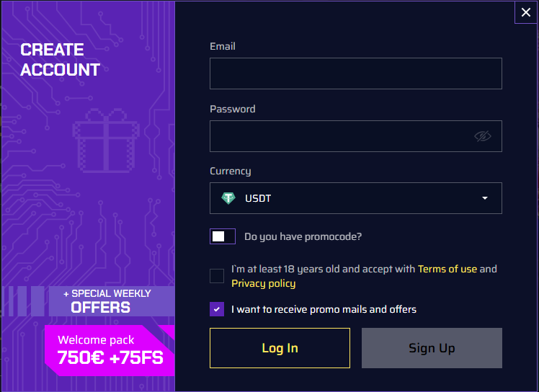Screen dimensions: 539x392
Task: Click the USDT Tether coin icon
Action: [x=228, y=198]
